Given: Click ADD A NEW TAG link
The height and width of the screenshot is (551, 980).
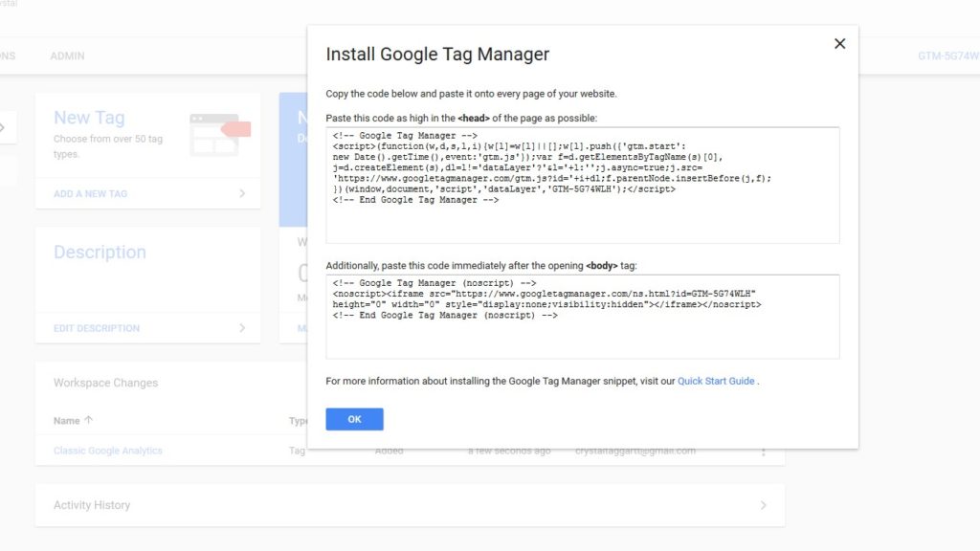Looking at the screenshot, I should (91, 193).
